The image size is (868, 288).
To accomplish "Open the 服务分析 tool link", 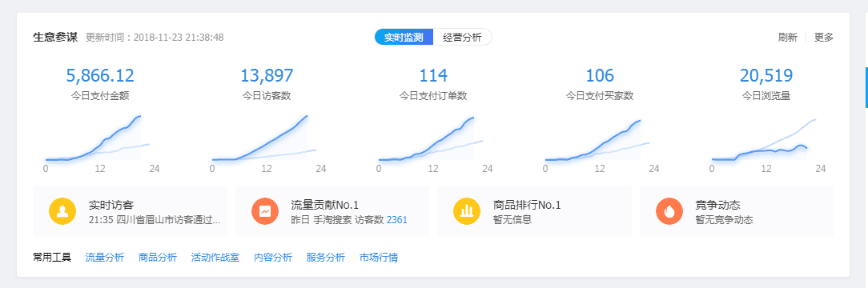I will tap(325, 258).
